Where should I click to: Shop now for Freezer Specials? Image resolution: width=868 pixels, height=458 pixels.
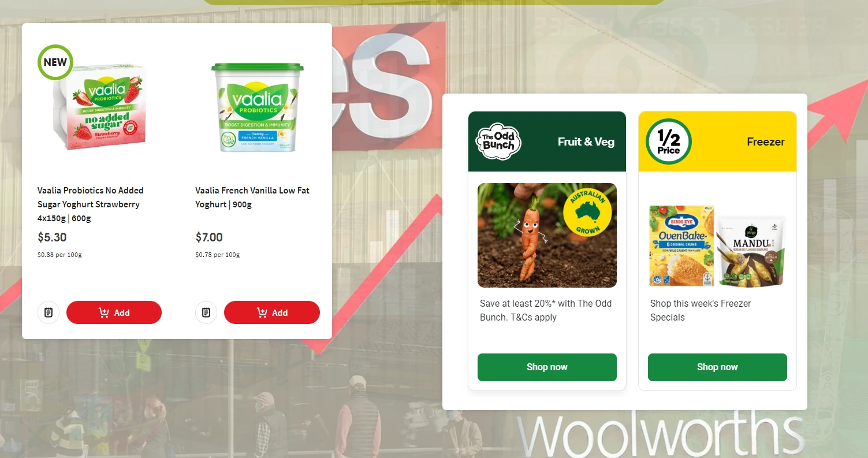coord(717,367)
